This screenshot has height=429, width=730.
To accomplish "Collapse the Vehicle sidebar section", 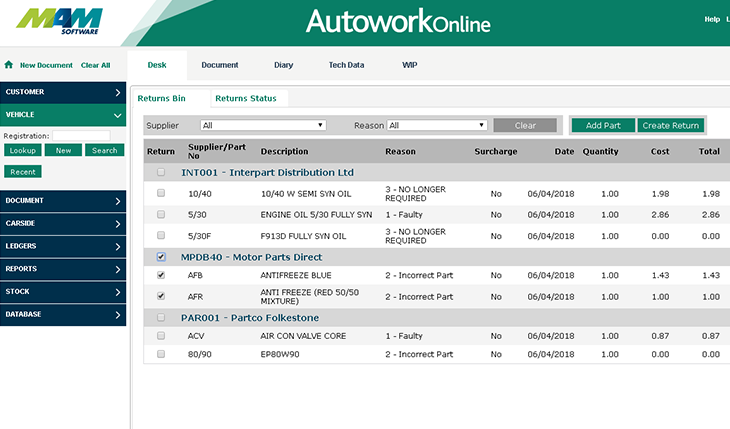I will (62, 114).
